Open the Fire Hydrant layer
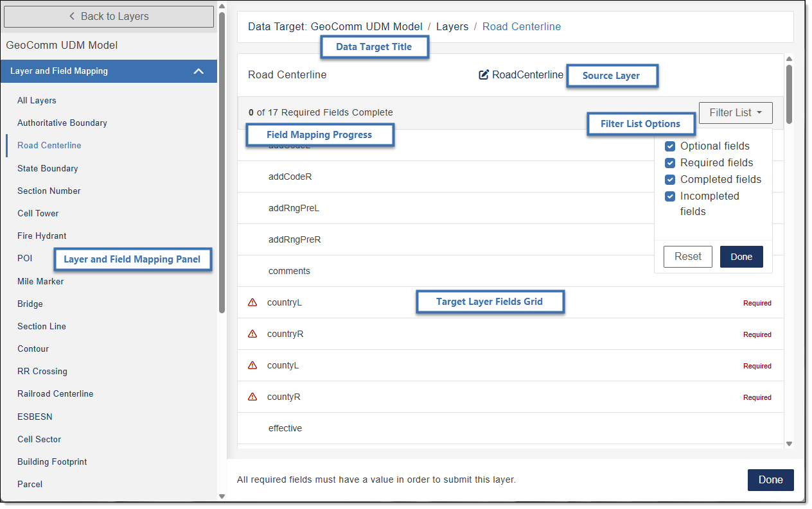 42,236
